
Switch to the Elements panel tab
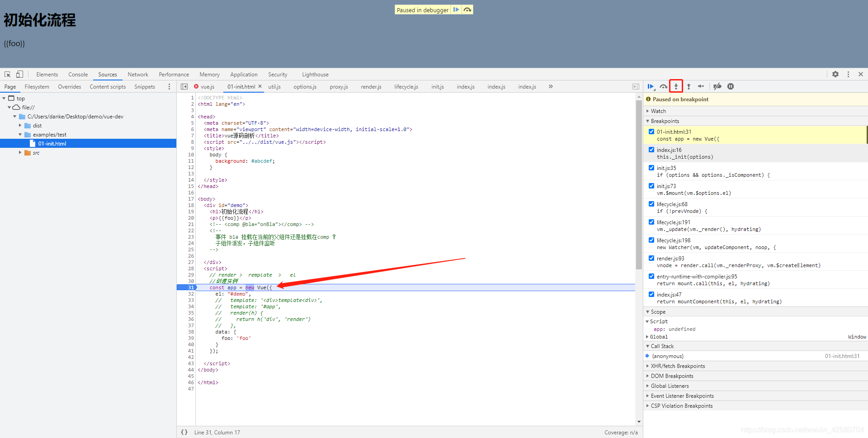point(47,75)
